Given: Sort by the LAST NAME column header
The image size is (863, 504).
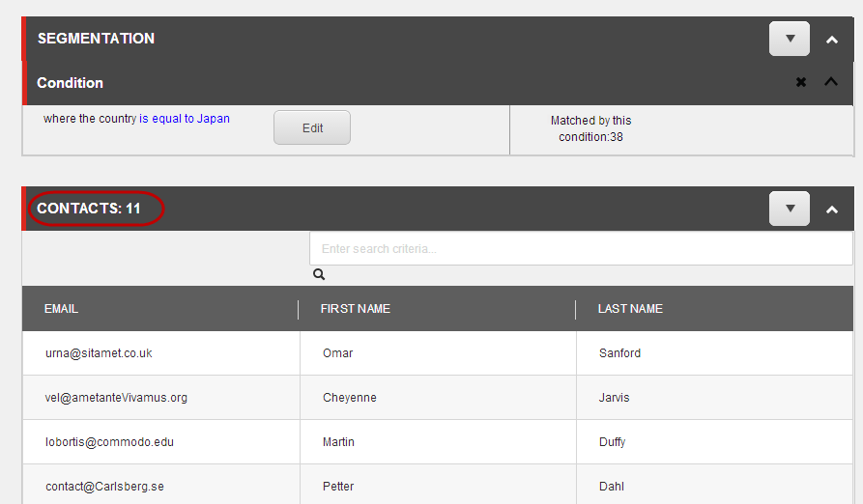Looking at the screenshot, I should tap(630, 309).
